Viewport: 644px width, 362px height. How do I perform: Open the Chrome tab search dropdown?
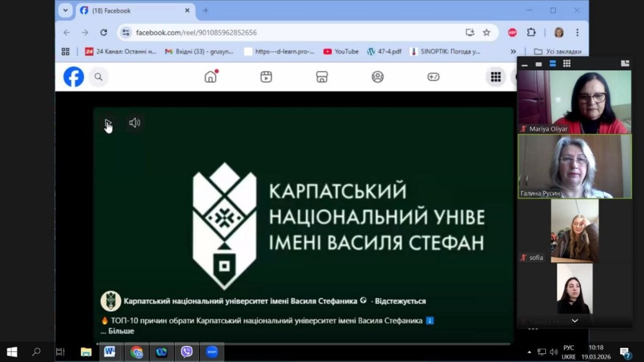[x=65, y=10]
